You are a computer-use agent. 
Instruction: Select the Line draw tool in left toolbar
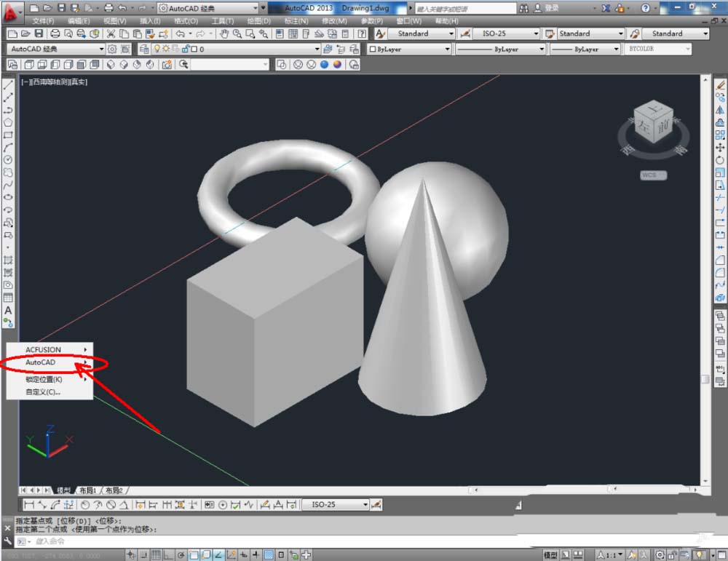[x=8, y=84]
